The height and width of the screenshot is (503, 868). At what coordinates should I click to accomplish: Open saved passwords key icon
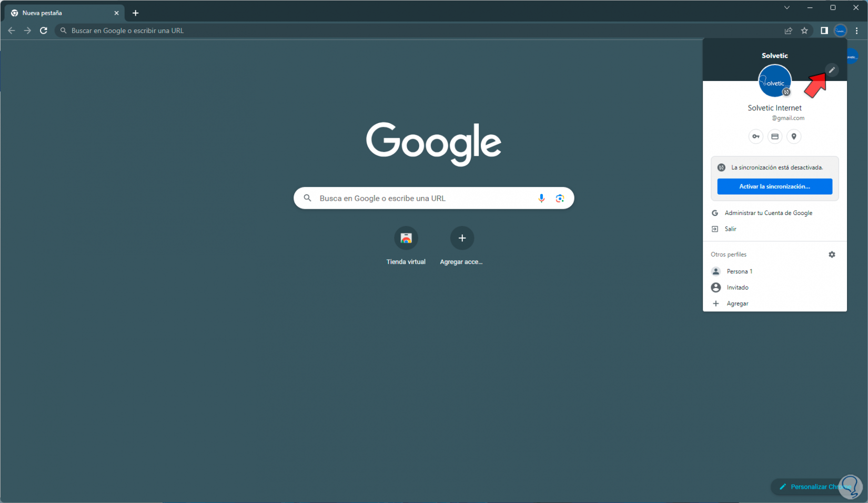[x=756, y=137]
